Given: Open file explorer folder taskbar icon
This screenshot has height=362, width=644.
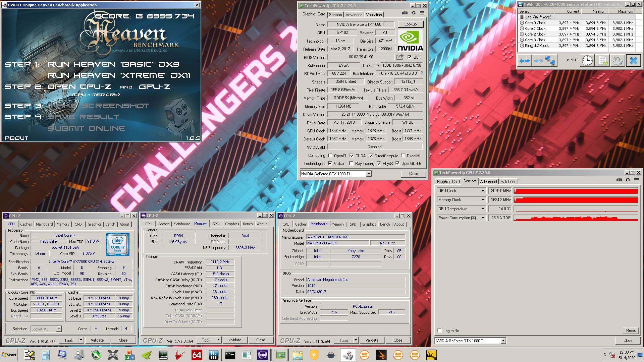Looking at the screenshot, I should (x=297, y=355).
